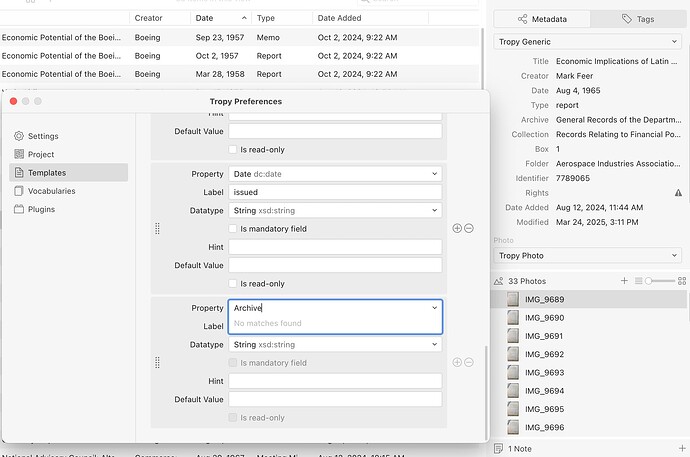The image size is (690, 457).
Task: Remove the issued date field
Action: (469, 228)
